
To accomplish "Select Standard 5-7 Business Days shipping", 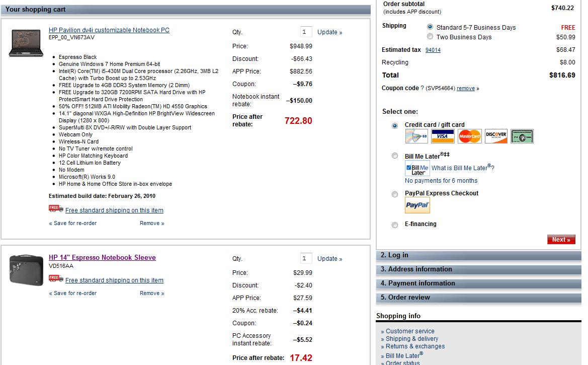I will (x=430, y=27).
